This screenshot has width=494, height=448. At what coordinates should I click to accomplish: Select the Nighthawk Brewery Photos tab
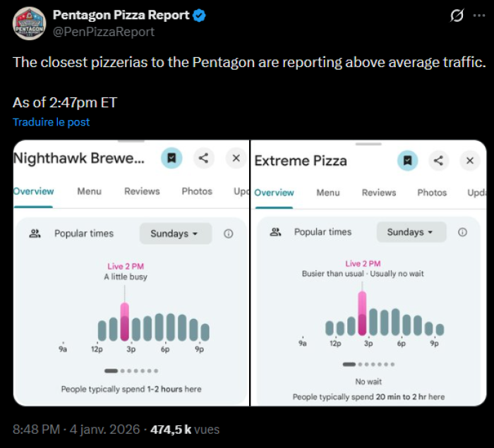click(x=197, y=191)
